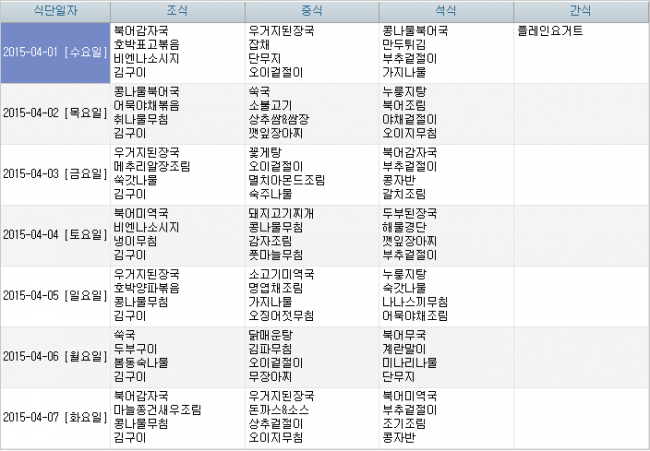Select the 중식 column header
650x451 pixels.
(x=311, y=11)
